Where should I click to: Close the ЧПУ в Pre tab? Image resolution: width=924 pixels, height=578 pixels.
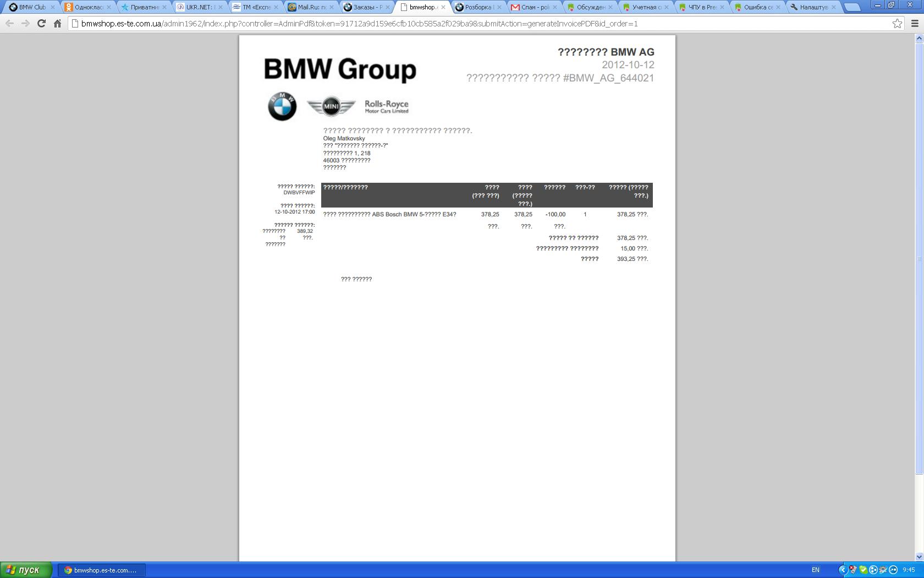tap(722, 7)
